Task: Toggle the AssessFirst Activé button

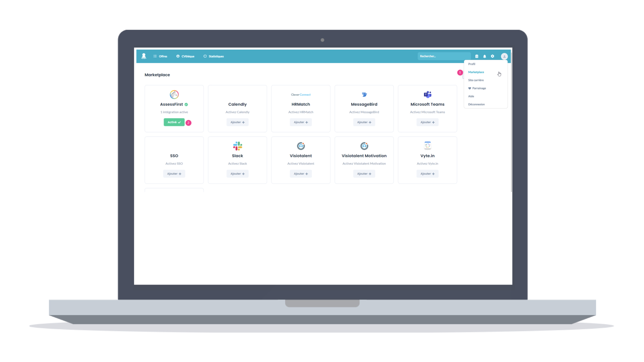Action: (x=174, y=122)
